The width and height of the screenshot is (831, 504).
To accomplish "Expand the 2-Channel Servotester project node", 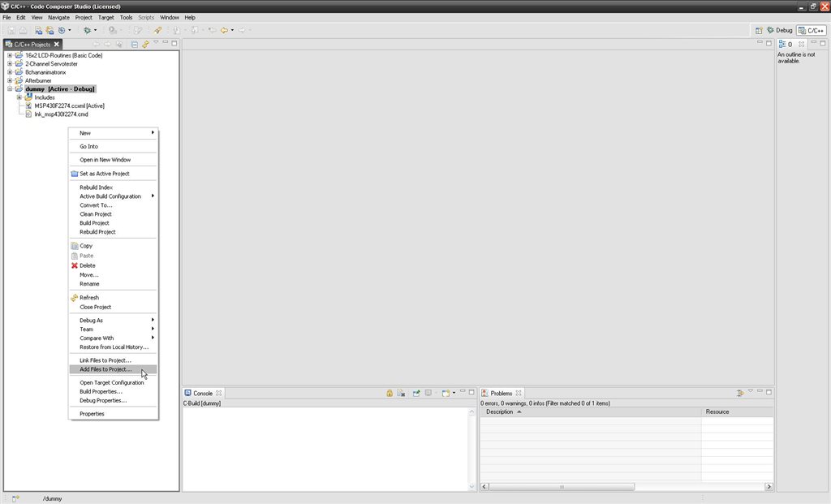I will 10,63.
